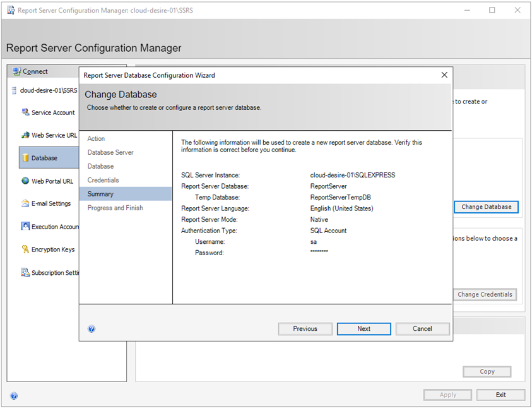The height and width of the screenshot is (408, 532).
Task: Click the Database cylinder icon
Action: [25, 158]
